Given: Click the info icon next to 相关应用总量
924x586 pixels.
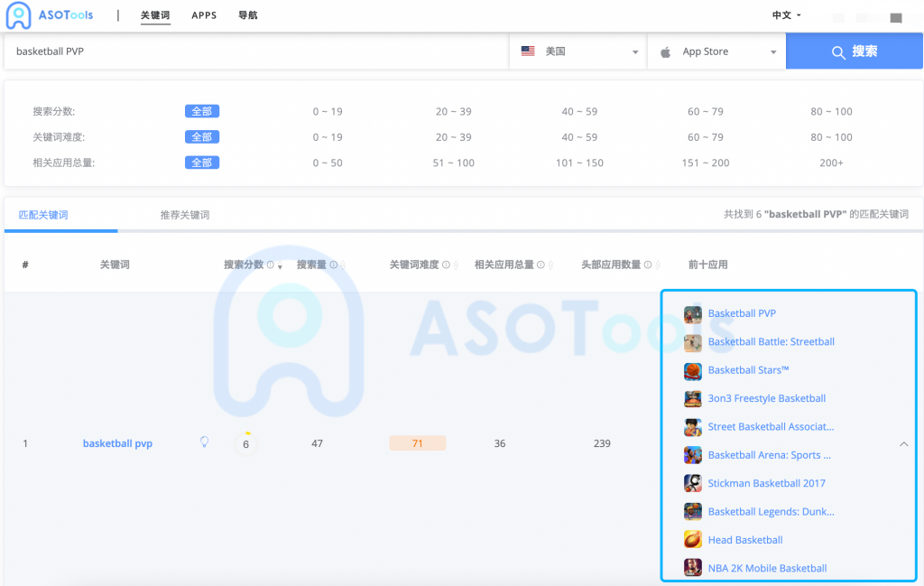Looking at the screenshot, I should 541,265.
